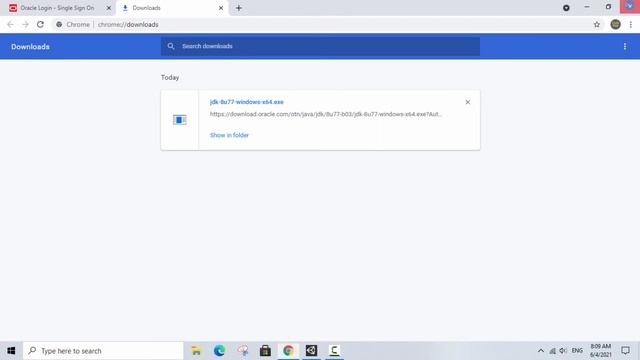Go back to previous page
640x360 pixels.
10,24
